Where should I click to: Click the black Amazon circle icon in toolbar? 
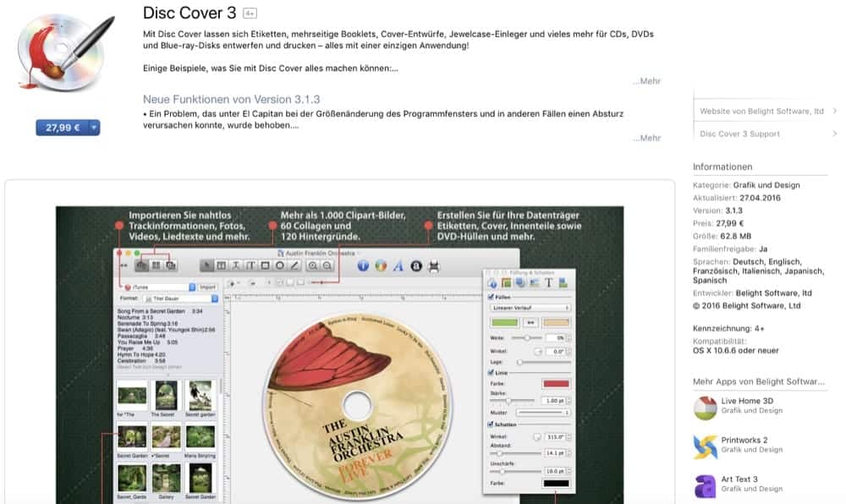416,266
